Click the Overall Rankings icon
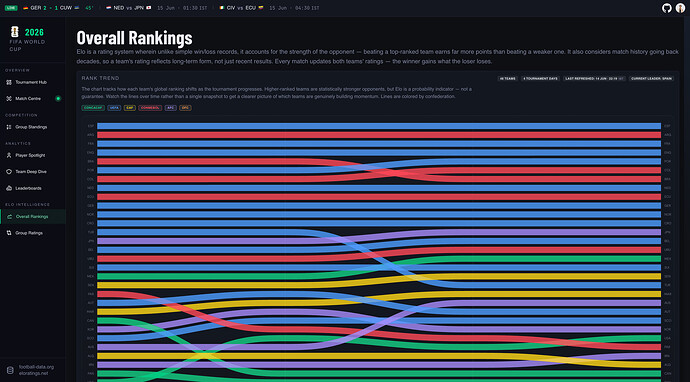690x382 pixels. tap(9, 217)
